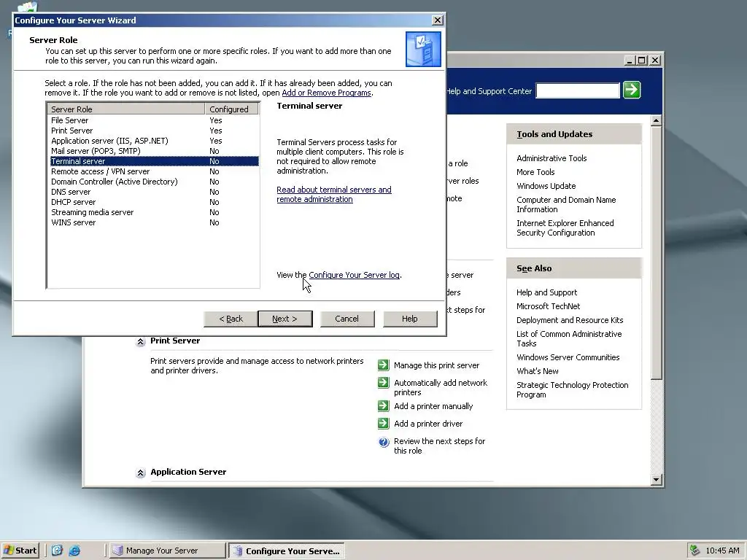Image resolution: width=747 pixels, height=560 pixels.
Task: Open the Start menu
Action: coord(20,551)
